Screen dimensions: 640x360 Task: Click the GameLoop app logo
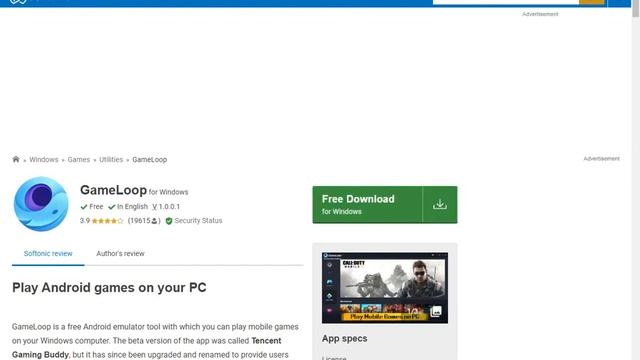click(41, 204)
